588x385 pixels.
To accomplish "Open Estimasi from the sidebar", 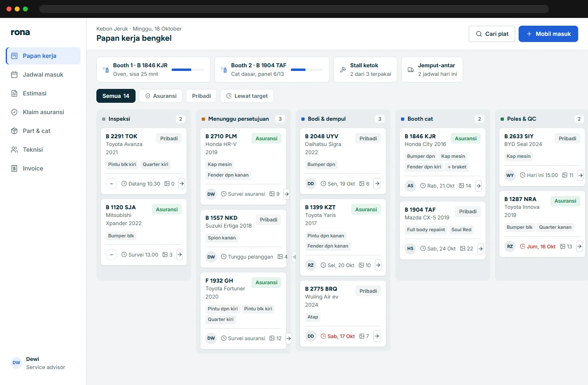I will [x=43, y=93].
